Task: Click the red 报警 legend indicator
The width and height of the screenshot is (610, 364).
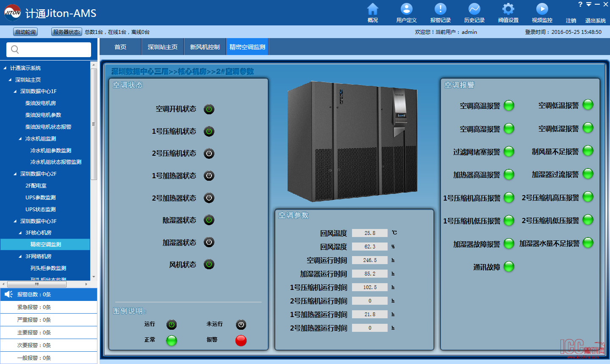Action: (241, 340)
